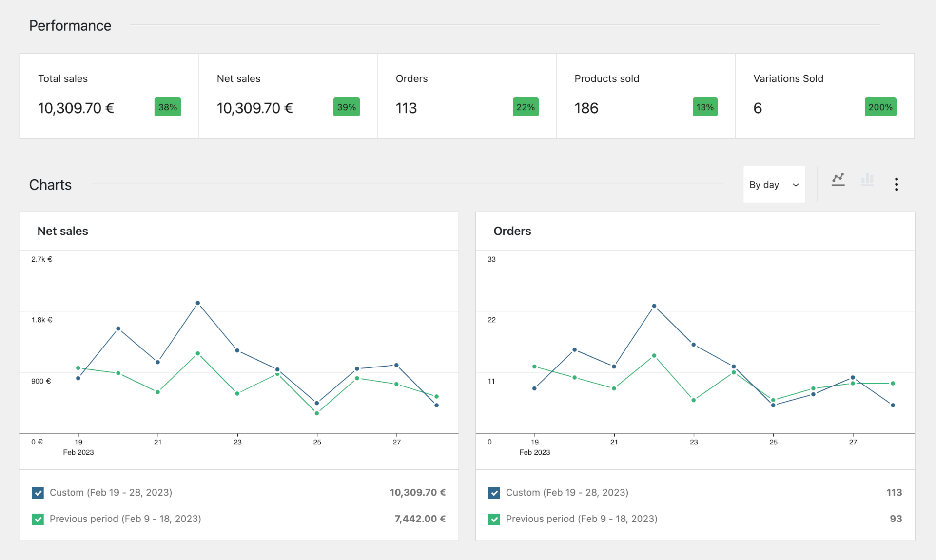Open the Variations Sold performance card
Image resolution: width=936 pixels, height=560 pixels.
[x=825, y=96]
